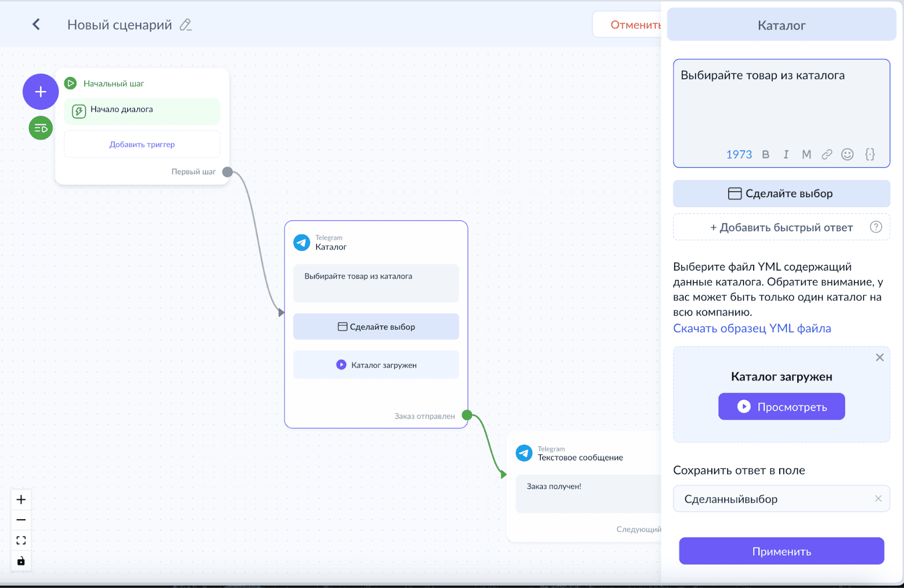
Task: Click Просмотреть catalog button
Action: click(781, 407)
